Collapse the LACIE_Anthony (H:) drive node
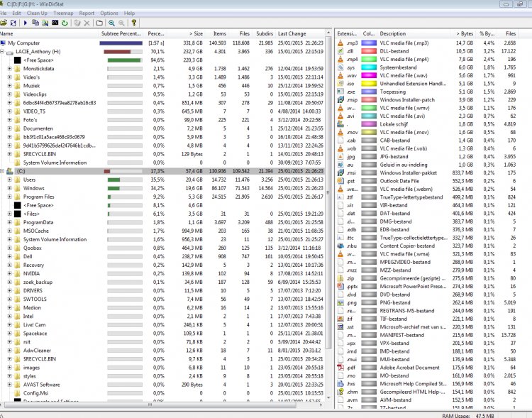 2,52
